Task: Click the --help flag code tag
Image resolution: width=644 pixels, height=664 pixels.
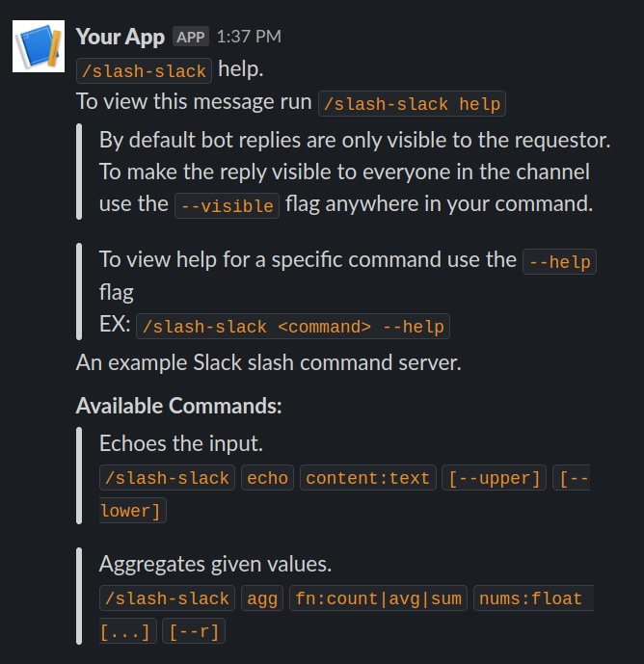Action: 560,262
